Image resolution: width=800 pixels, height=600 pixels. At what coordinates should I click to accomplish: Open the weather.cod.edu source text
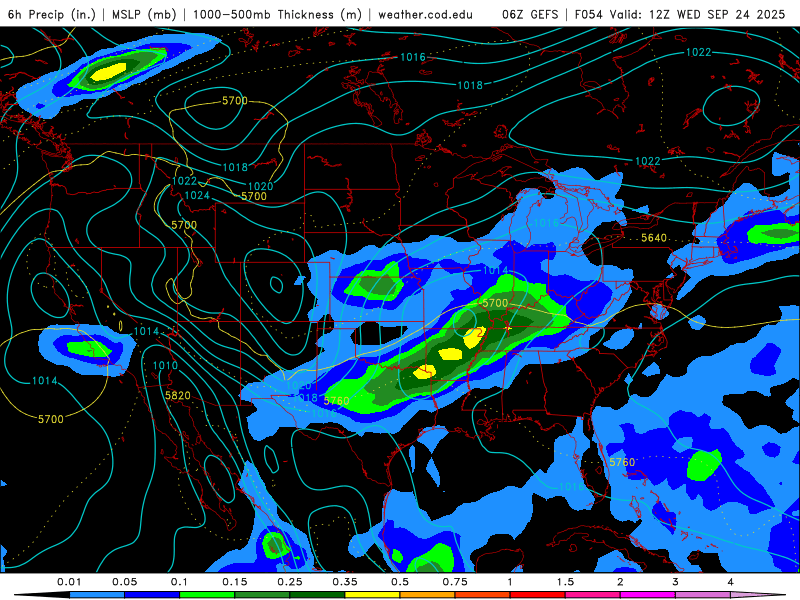coord(426,14)
